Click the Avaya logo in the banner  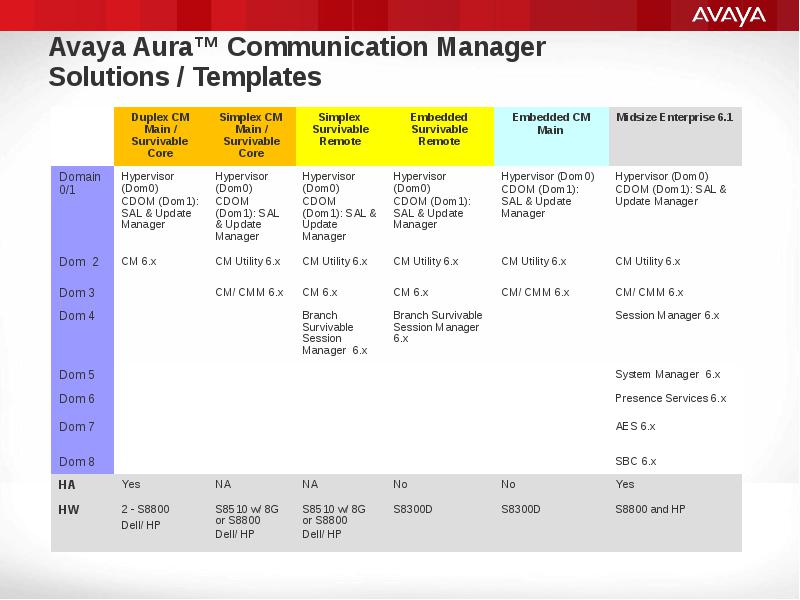[x=729, y=16]
